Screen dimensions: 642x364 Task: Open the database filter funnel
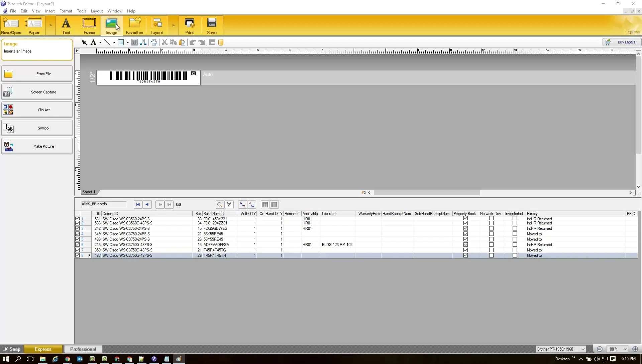229,205
